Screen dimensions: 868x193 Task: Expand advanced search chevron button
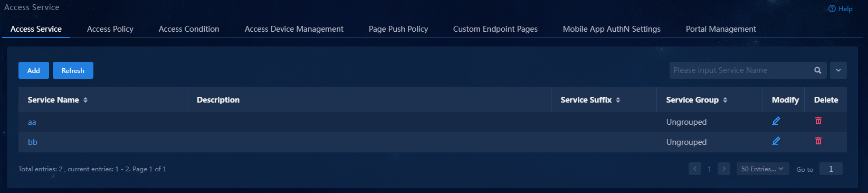coord(838,70)
